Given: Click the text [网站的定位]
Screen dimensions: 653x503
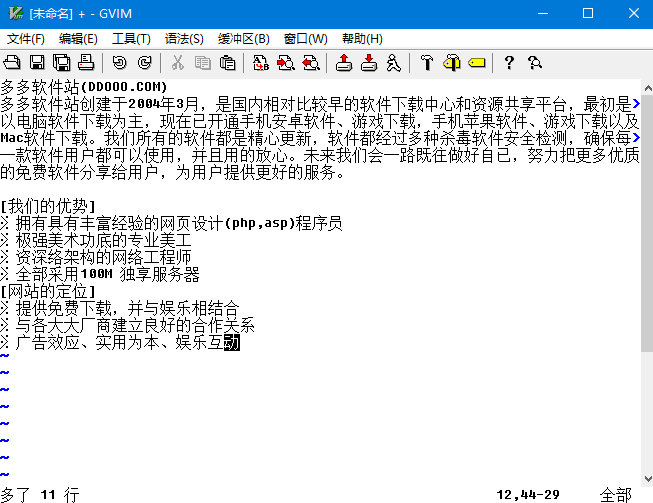Looking at the screenshot, I should coord(48,291).
